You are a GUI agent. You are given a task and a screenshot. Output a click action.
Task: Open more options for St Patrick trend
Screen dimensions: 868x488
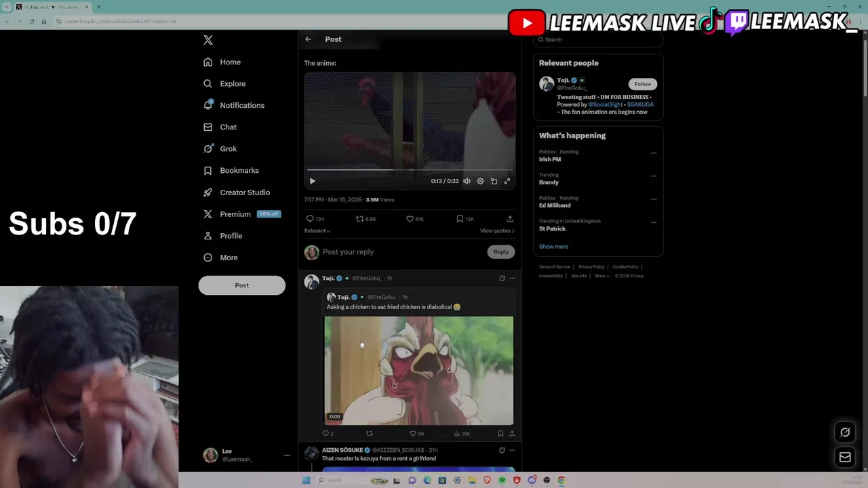[x=654, y=222]
